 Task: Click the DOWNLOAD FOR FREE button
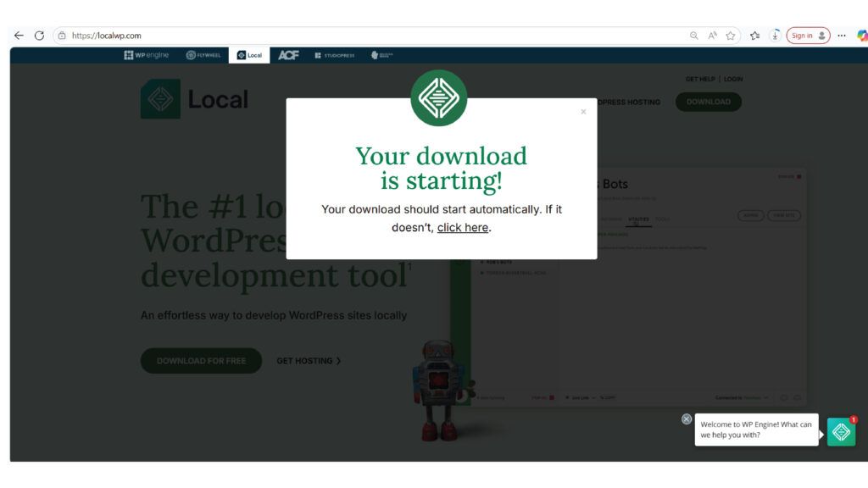[201, 361]
